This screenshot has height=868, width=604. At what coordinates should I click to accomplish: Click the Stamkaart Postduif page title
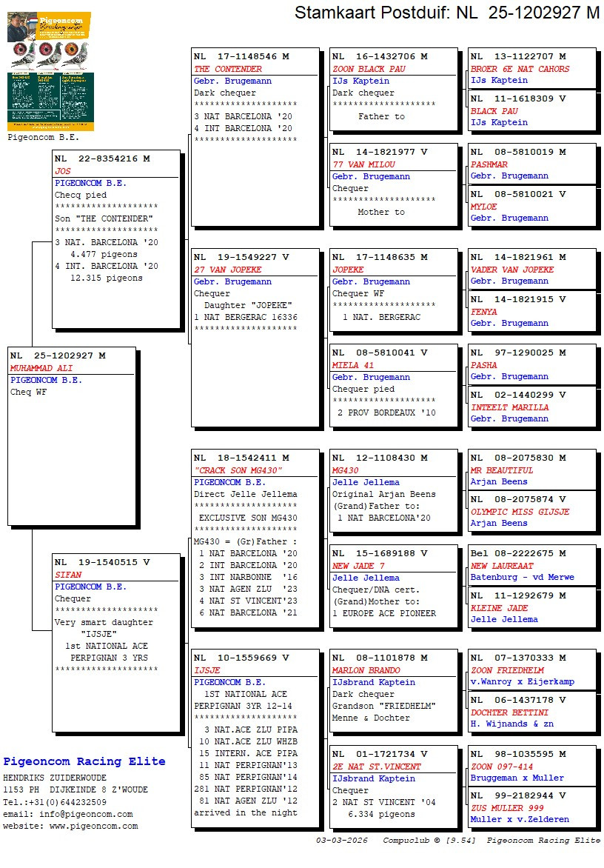[447, 13]
